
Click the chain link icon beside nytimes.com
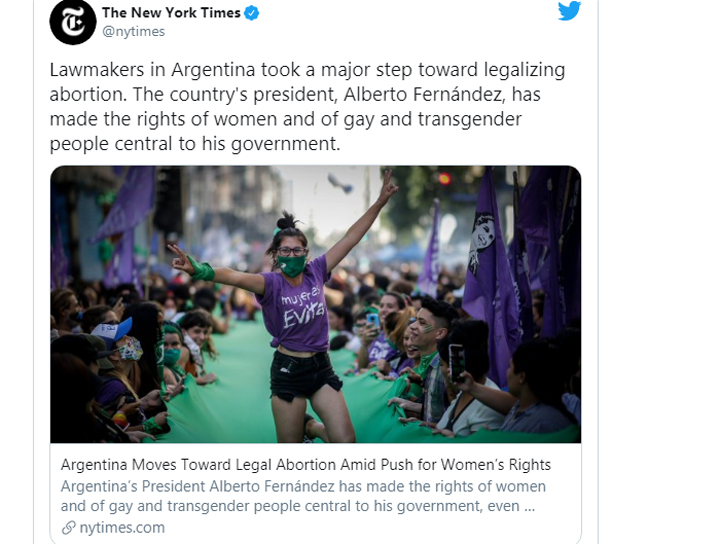(68, 528)
